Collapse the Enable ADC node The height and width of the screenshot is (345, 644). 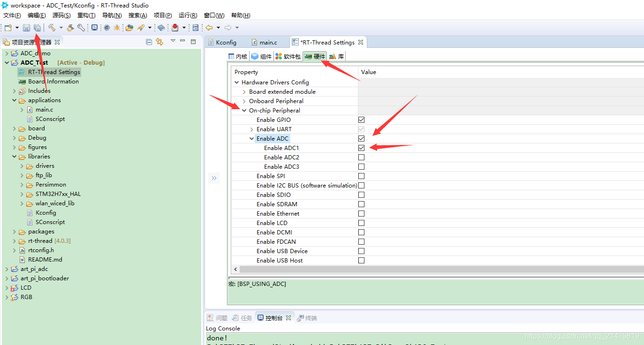tap(252, 139)
